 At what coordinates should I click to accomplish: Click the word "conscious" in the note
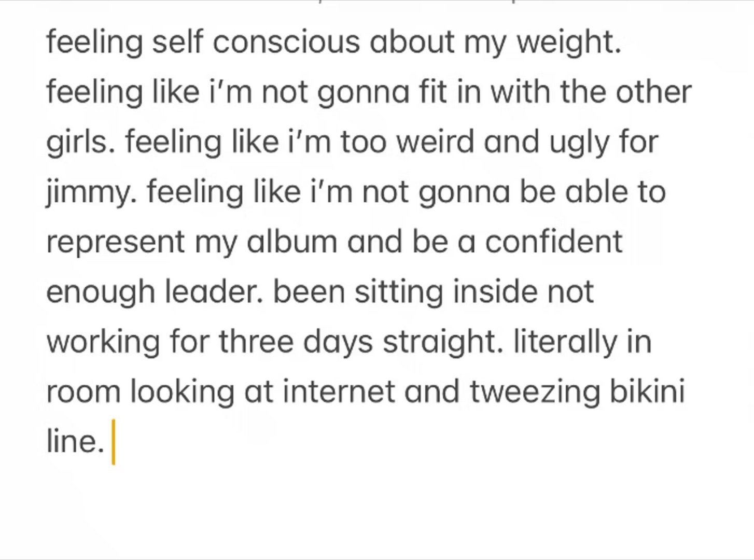tap(286, 41)
